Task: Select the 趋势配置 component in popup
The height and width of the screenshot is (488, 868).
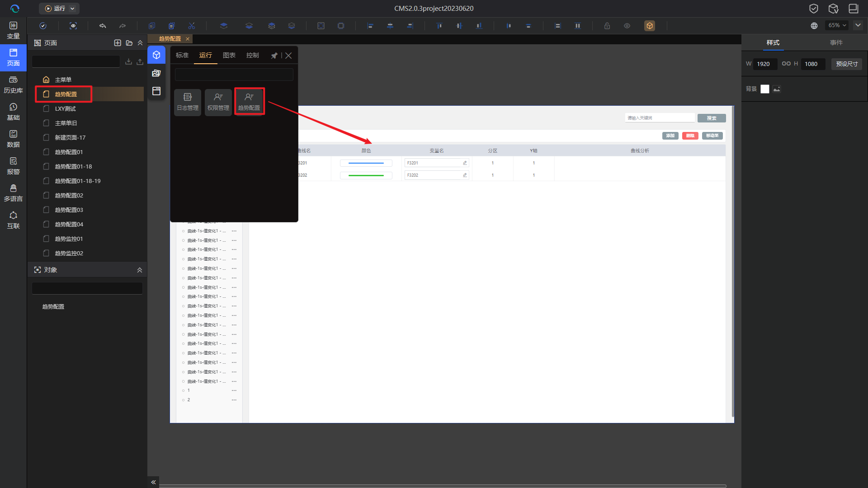Action: tap(249, 102)
